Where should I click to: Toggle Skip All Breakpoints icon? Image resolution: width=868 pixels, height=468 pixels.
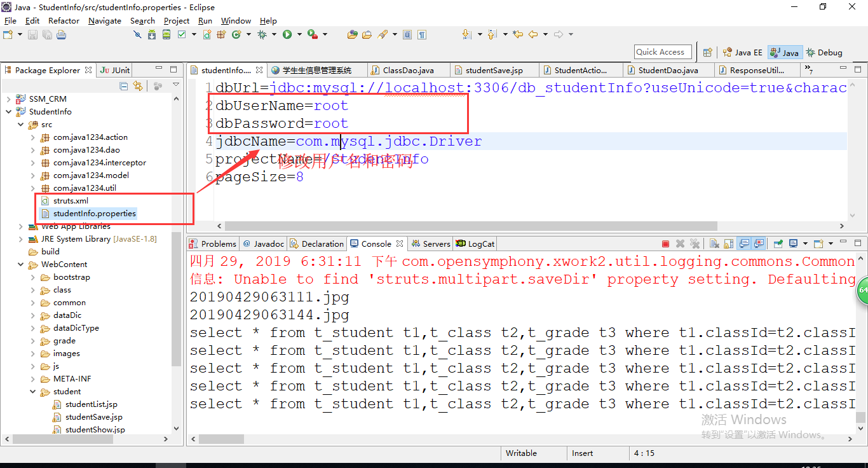click(x=137, y=34)
